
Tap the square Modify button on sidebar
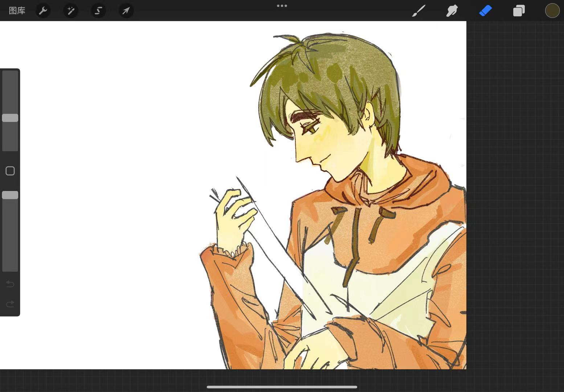[10, 171]
